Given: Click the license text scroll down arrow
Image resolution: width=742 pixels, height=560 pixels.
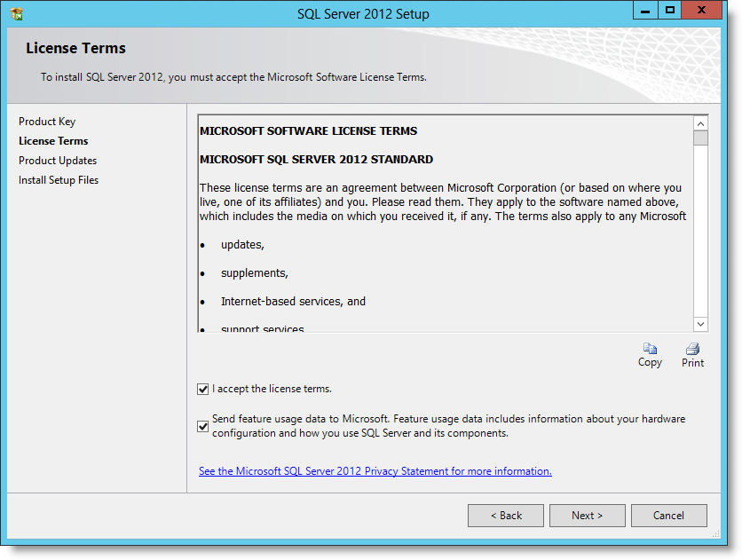Looking at the screenshot, I should pyautogui.click(x=700, y=324).
